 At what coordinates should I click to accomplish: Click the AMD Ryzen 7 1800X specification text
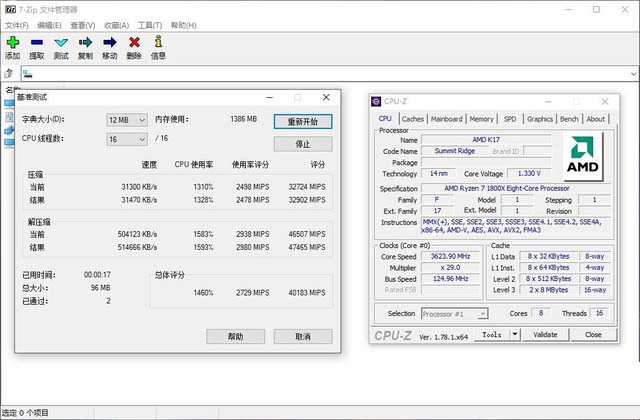coord(507,188)
